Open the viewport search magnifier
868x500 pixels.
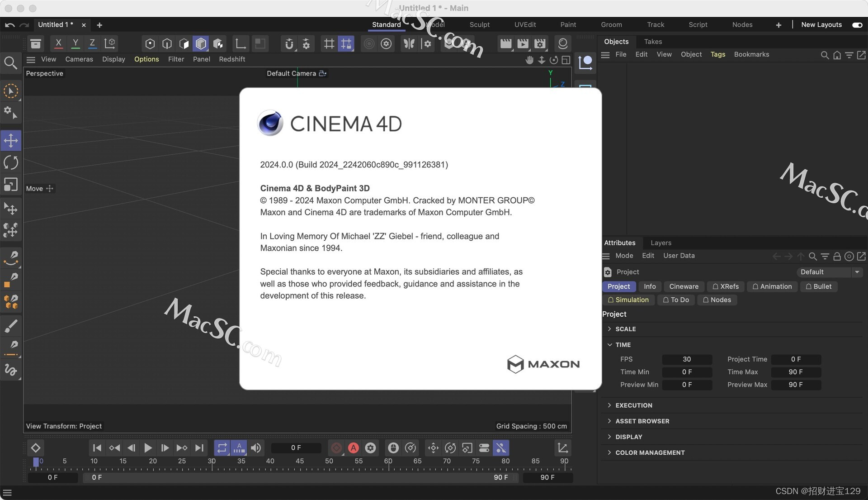coord(10,63)
